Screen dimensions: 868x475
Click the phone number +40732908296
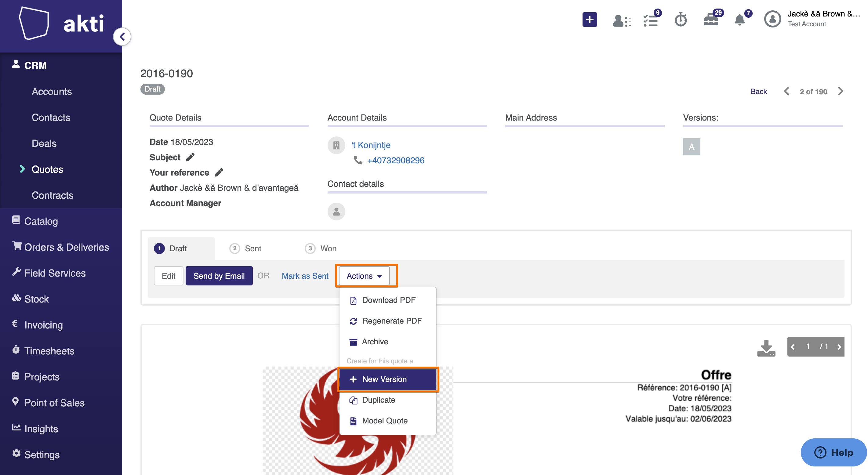[x=396, y=160]
